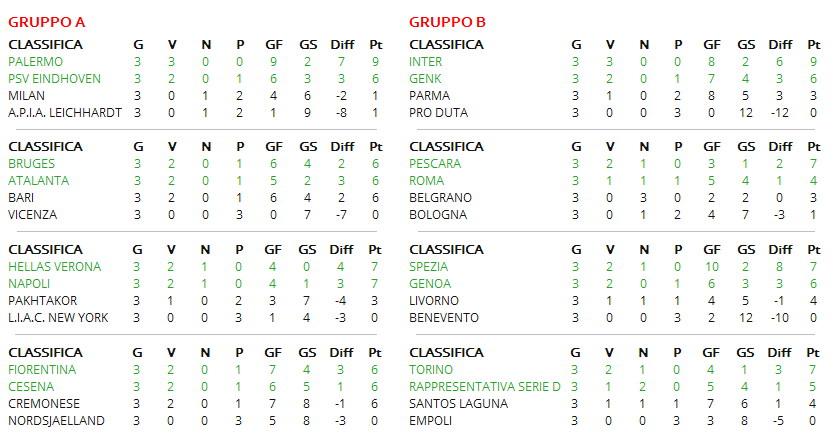
Task: Select PALERMO team in Gruppo A
Action: pos(36,62)
